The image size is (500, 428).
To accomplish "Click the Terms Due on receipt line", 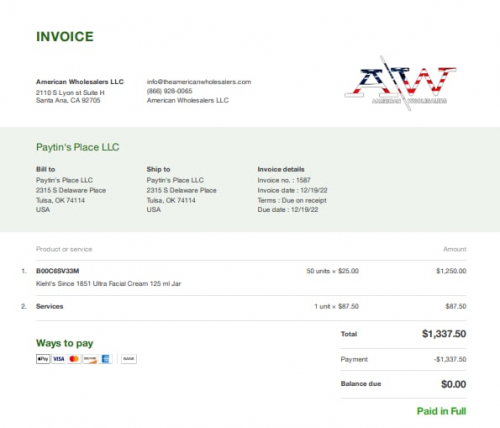I will tap(292, 200).
